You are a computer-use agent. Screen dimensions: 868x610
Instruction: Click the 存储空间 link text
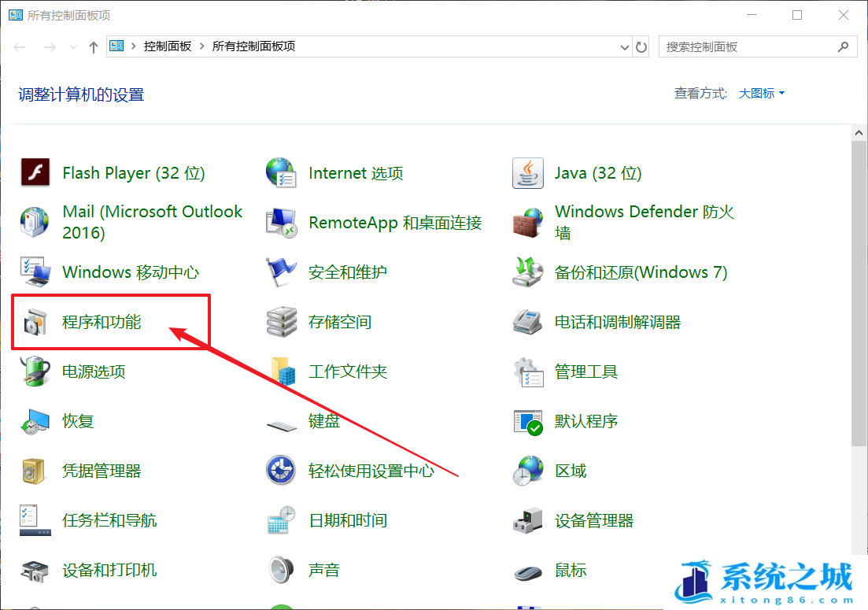tap(340, 322)
